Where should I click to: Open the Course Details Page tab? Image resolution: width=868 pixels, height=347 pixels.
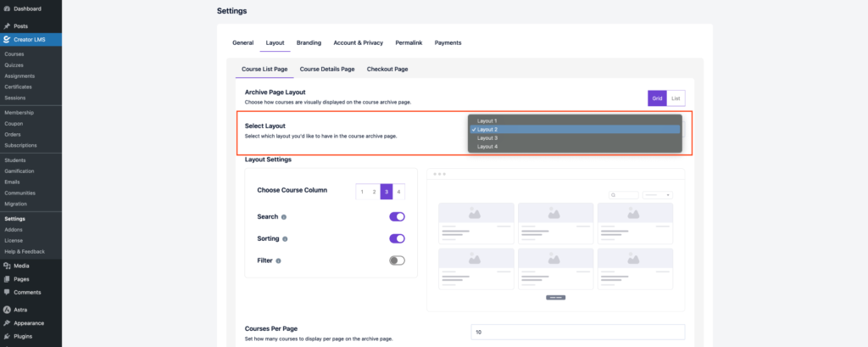327,69
